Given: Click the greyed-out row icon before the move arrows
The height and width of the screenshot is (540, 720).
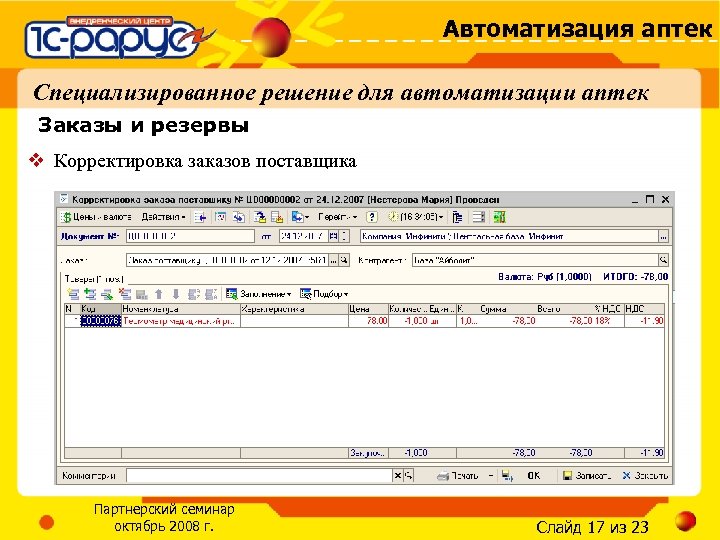Looking at the screenshot, I should pyautogui.click(x=141, y=294).
